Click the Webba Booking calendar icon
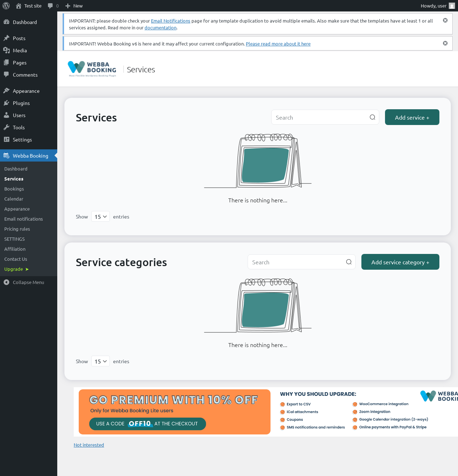458x476 pixels. tap(6, 155)
